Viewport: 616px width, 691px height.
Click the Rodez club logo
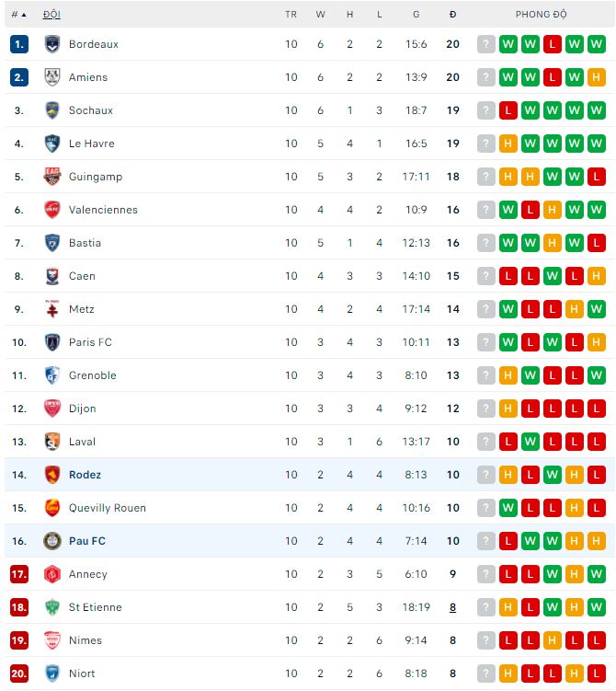pos(52,475)
